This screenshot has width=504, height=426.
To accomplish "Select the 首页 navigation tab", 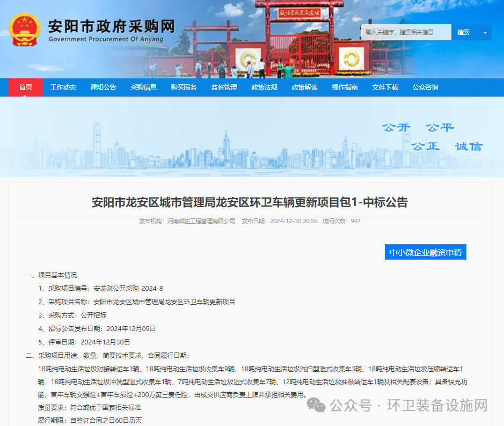I will click(26, 87).
